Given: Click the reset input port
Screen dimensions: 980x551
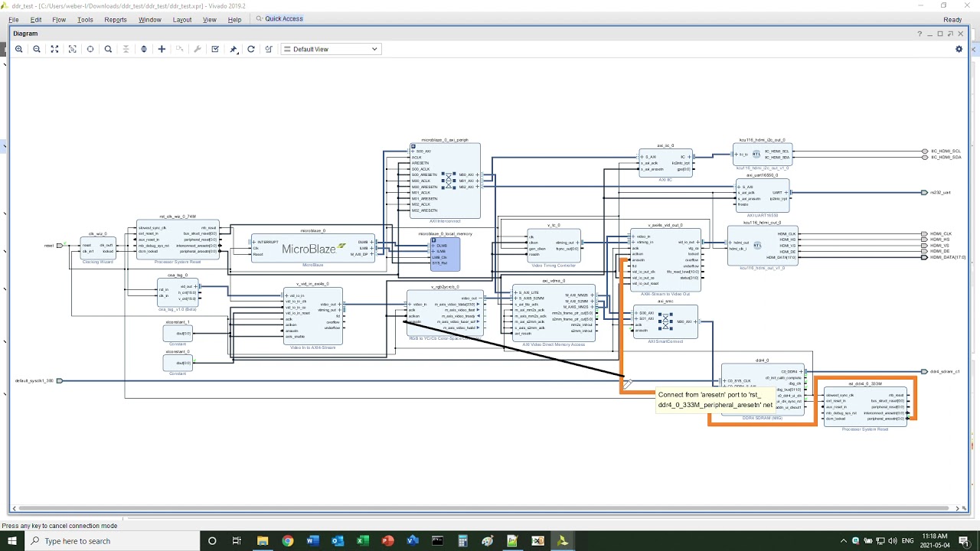Looking at the screenshot, I should pos(60,246).
